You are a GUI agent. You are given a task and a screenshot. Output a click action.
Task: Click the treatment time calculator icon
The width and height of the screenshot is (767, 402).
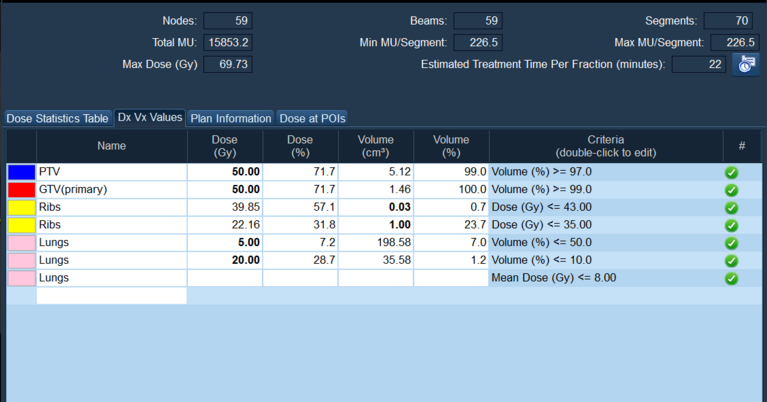pos(745,65)
